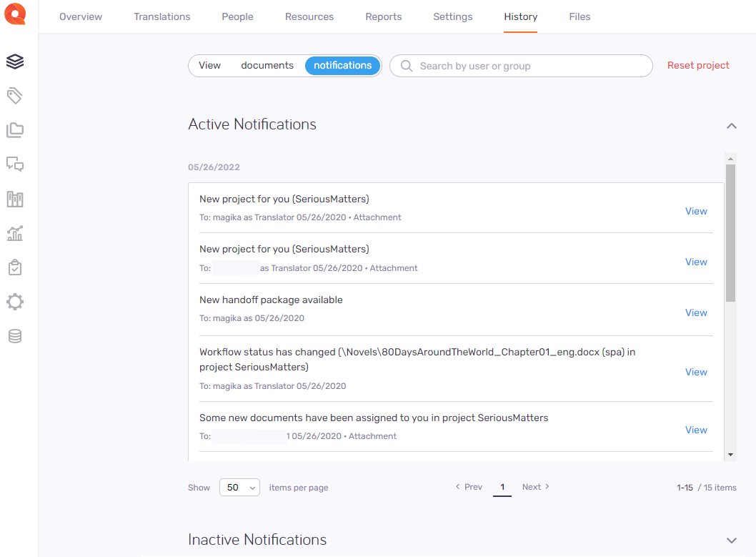The width and height of the screenshot is (756, 557).
Task: Click the Search by user or group field
Action: [x=529, y=66]
